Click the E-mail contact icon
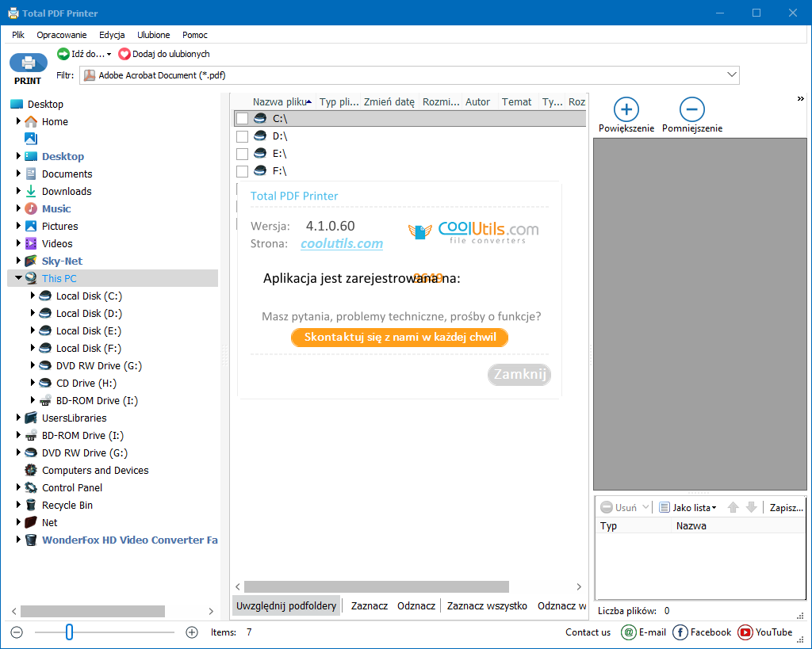 point(628,632)
